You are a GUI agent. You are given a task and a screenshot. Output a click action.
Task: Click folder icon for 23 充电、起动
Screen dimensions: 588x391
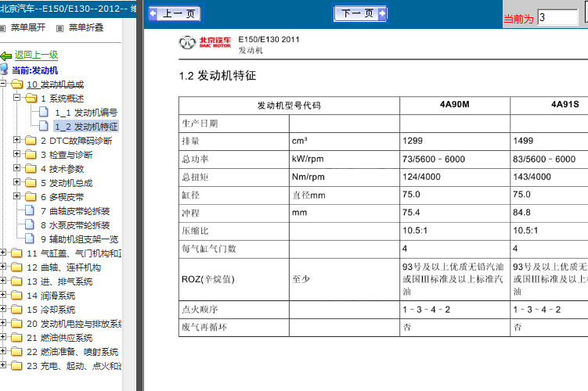[x=17, y=366]
